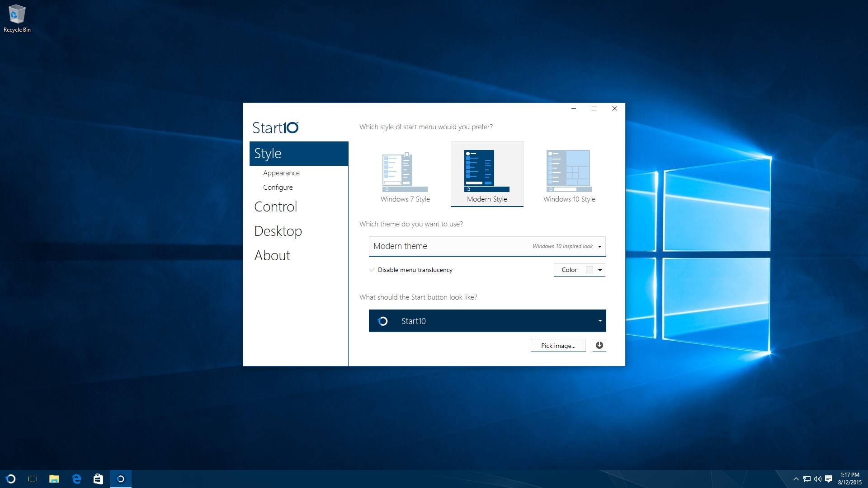Click the Start10 start button on taskbar
This screenshot has width=868, height=488.
tap(11, 479)
